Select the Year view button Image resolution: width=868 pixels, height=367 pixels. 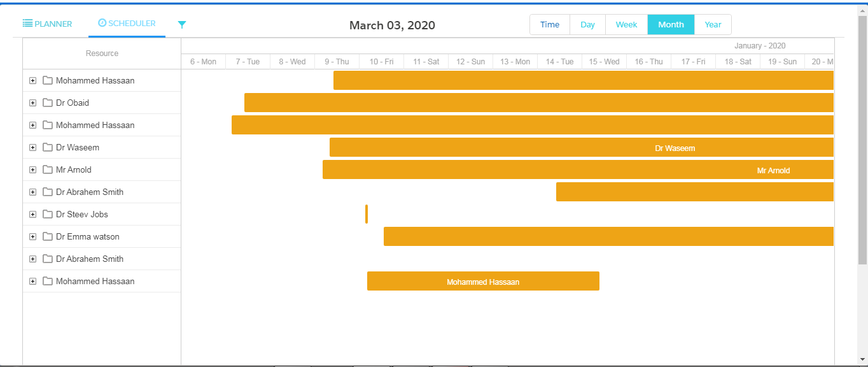(x=713, y=24)
